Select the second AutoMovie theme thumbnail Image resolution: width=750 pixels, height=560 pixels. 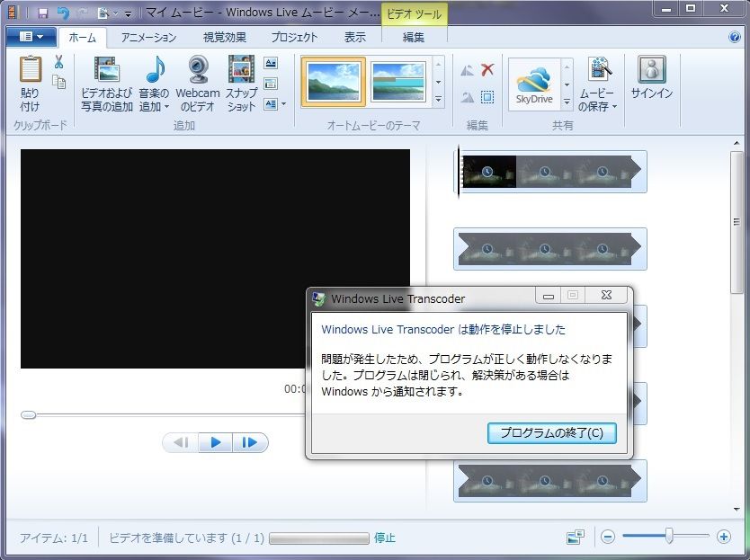(x=398, y=82)
